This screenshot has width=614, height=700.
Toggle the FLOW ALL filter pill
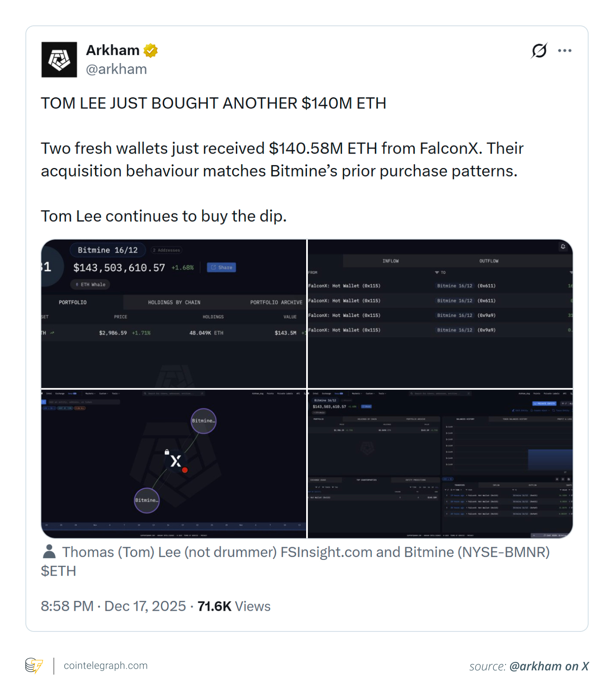point(80,408)
